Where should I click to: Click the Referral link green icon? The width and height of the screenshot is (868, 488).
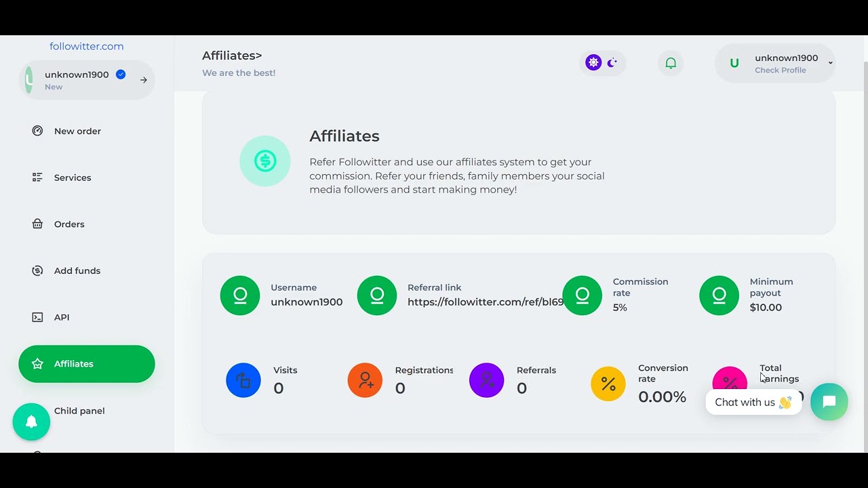(377, 296)
